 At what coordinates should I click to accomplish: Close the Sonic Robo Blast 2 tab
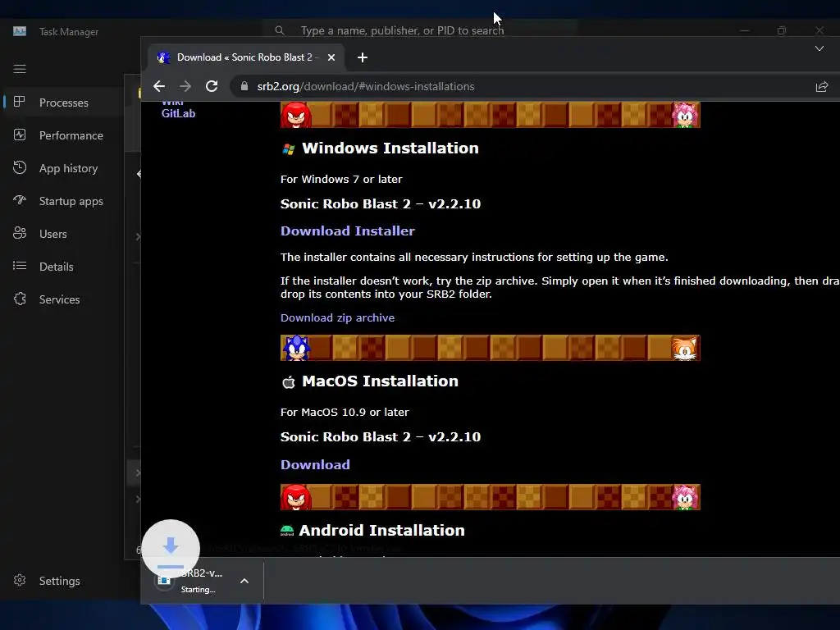pos(331,57)
